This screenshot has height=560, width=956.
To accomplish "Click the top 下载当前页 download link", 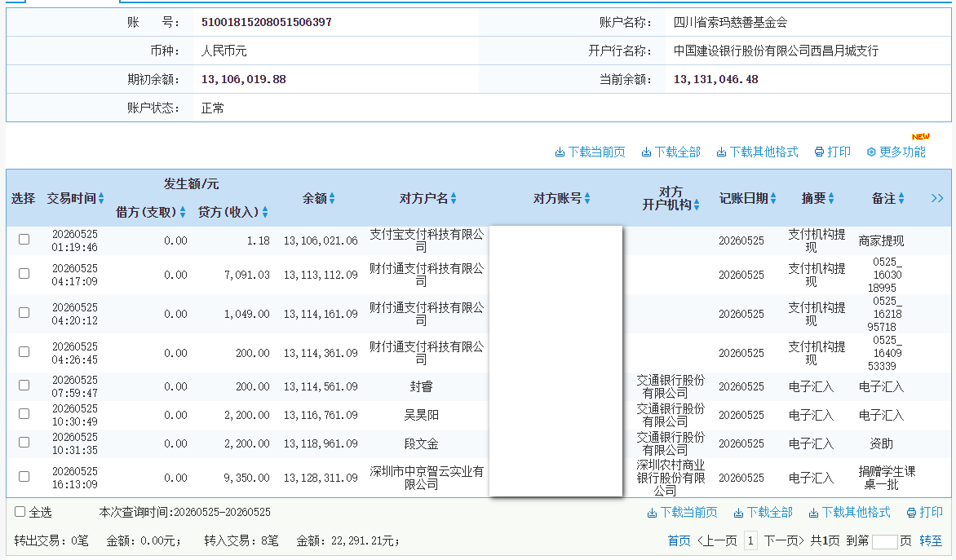I will coord(590,152).
